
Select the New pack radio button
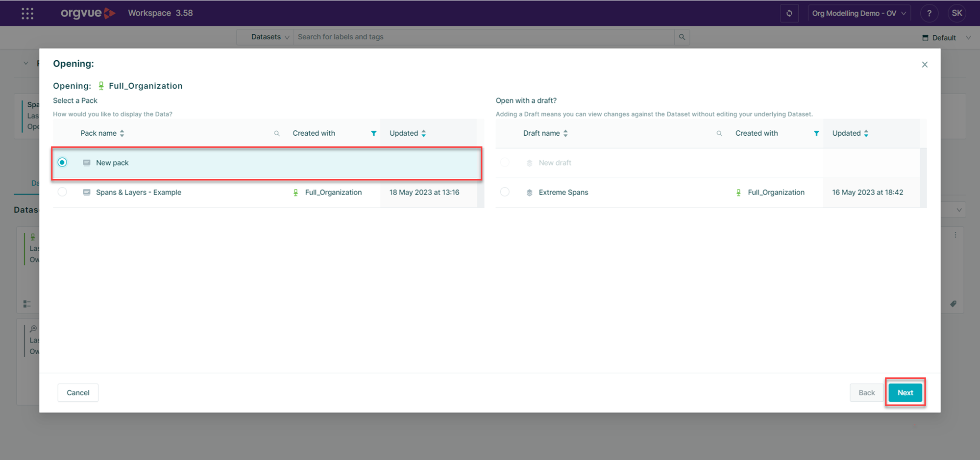[x=62, y=163]
